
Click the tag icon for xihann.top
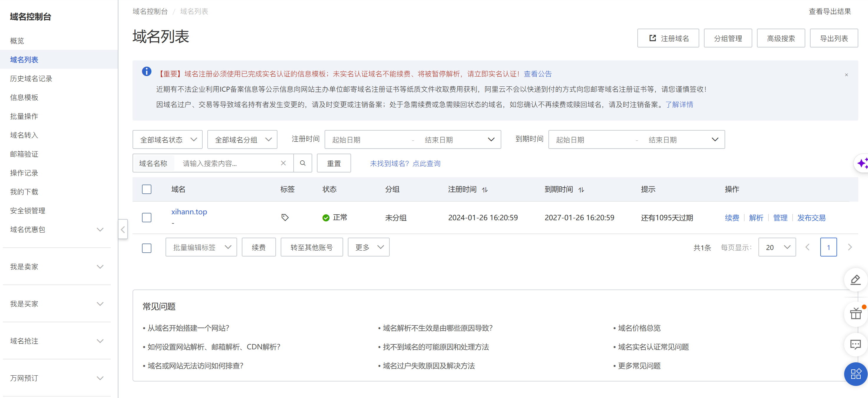[x=285, y=218]
